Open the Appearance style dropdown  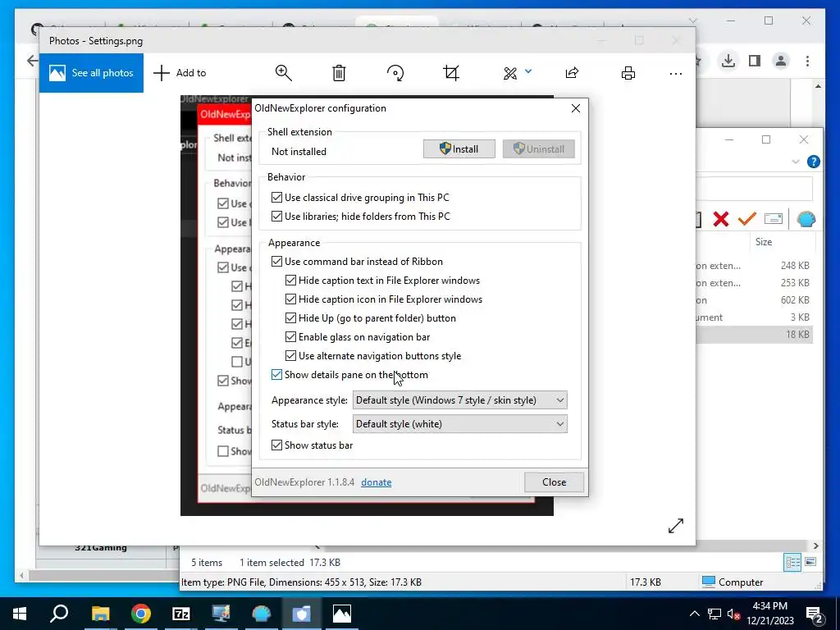(x=459, y=400)
